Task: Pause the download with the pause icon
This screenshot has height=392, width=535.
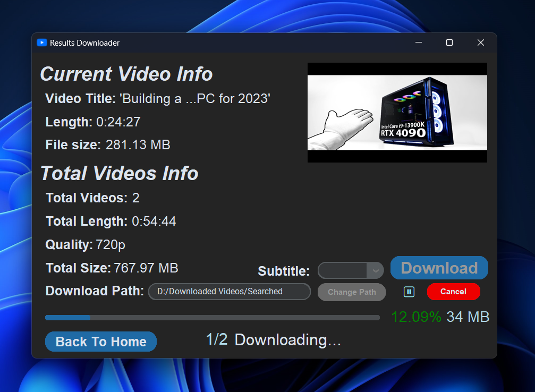Action: [x=409, y=292]
